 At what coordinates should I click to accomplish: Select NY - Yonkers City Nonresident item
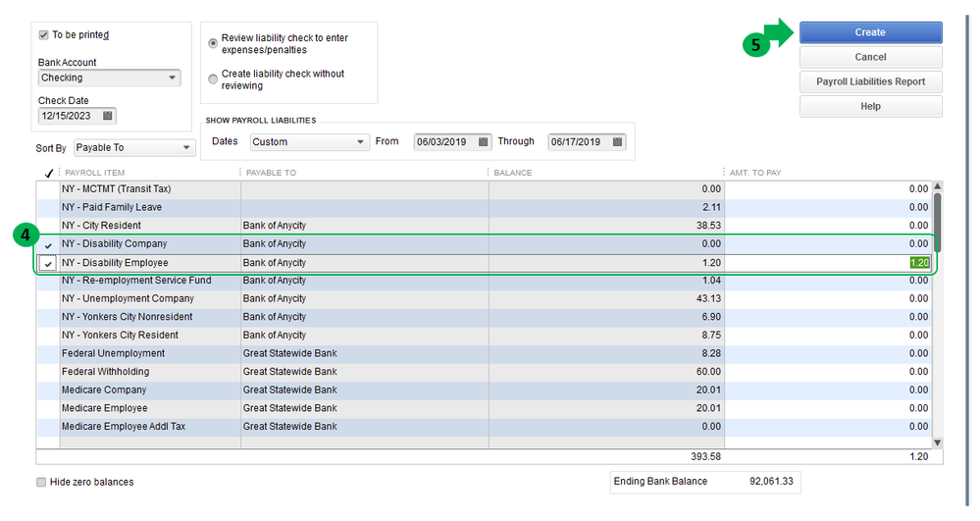127,317
